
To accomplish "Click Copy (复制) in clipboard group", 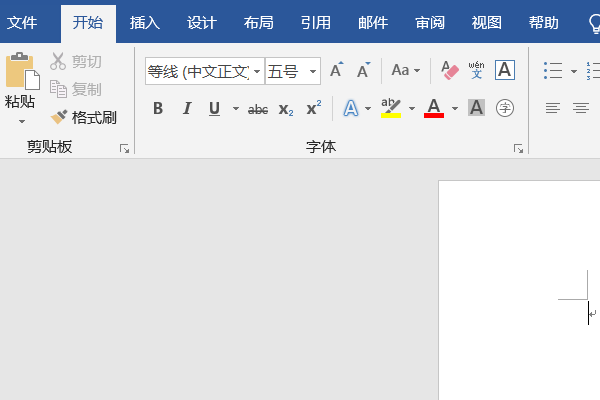I will click(x=76, y=89).
